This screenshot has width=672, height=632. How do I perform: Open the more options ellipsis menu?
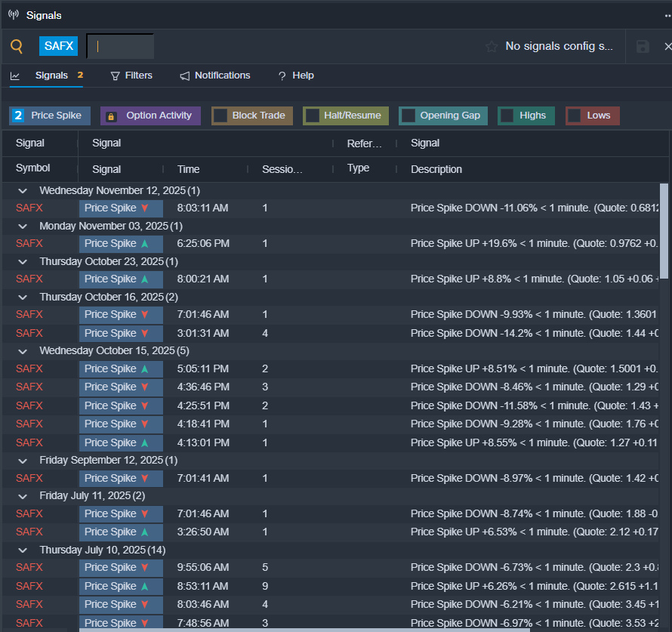click(667, 16)
